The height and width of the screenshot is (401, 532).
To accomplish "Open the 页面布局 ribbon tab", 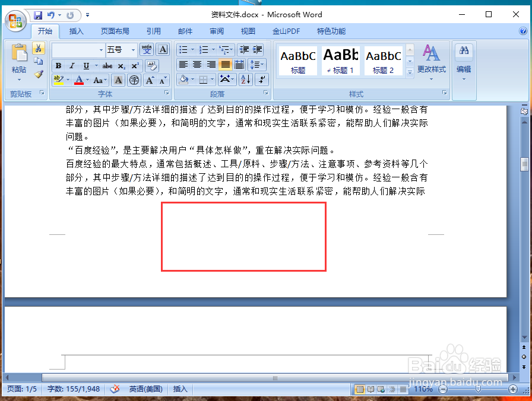I will point(115,31).
